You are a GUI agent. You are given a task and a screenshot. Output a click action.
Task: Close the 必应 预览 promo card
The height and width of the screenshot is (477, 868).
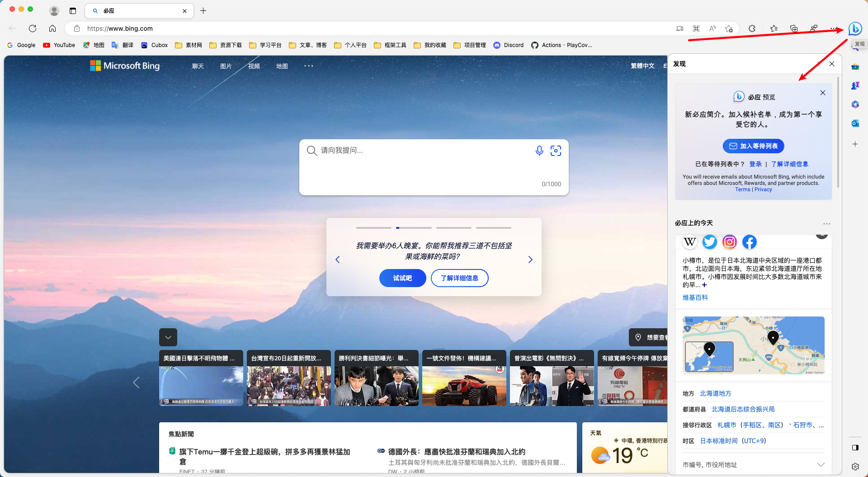tap(823, 93)
